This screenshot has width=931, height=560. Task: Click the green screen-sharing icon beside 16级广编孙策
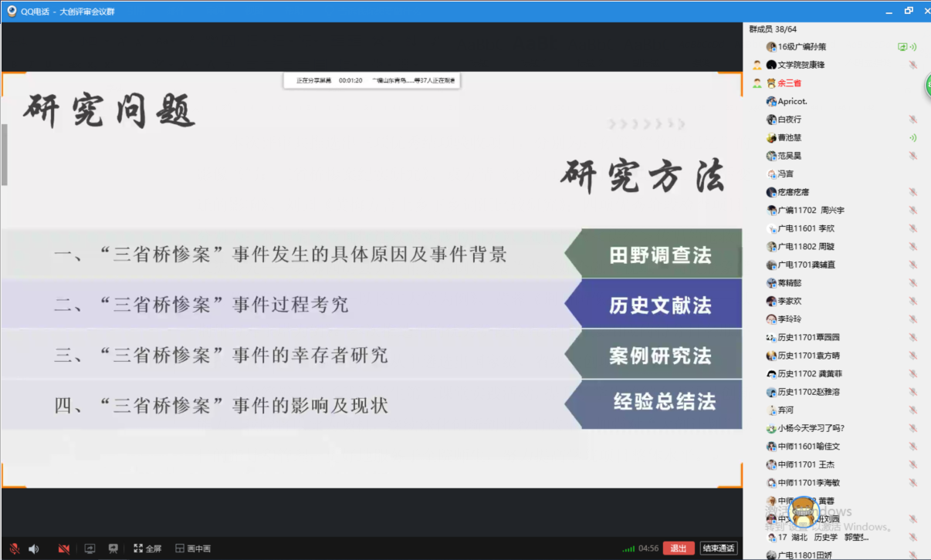pyautogui.click(x=902, y=47)
